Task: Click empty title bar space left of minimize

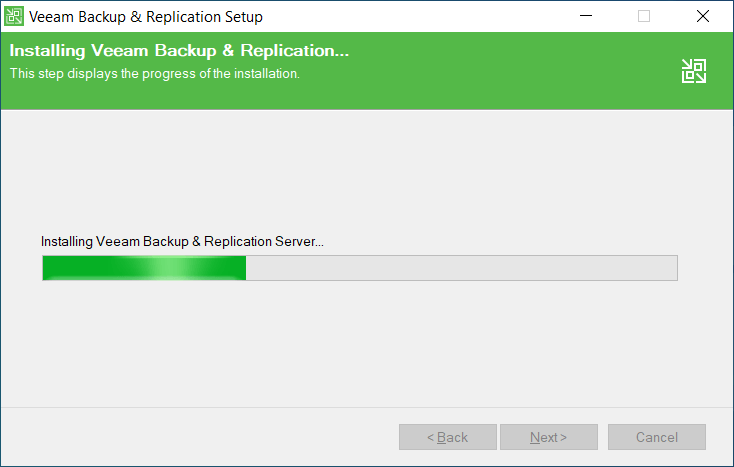Action: coord(420,16)
